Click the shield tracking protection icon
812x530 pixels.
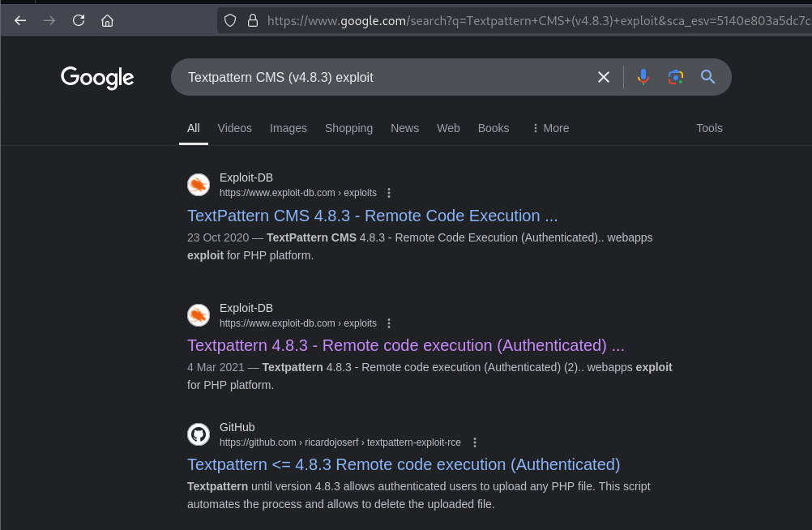(x=230, y=20)
